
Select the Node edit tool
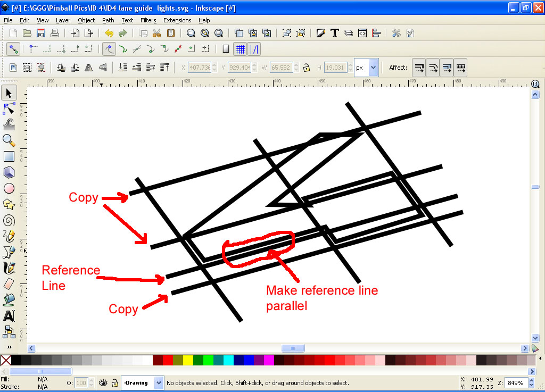pos(9,109)
